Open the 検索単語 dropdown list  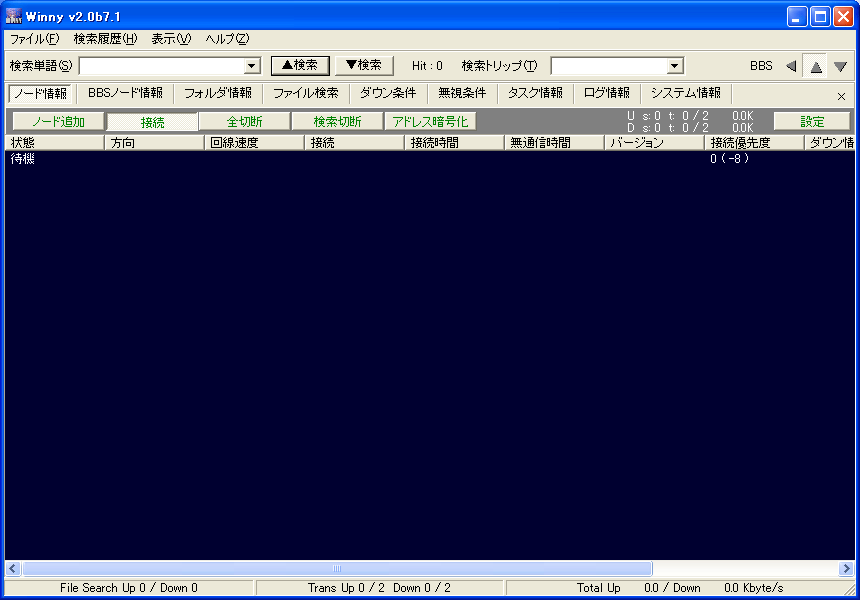(x=251, y=66)
